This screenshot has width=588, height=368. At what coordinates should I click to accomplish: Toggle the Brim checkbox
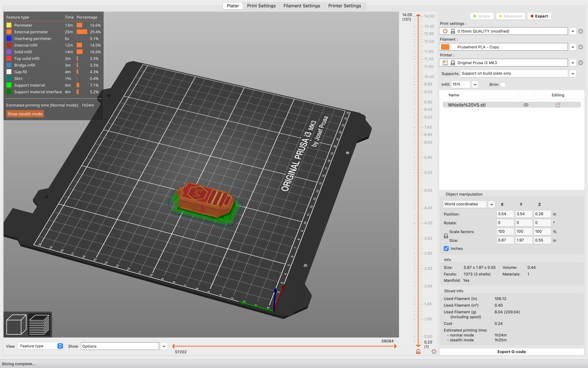503,84
